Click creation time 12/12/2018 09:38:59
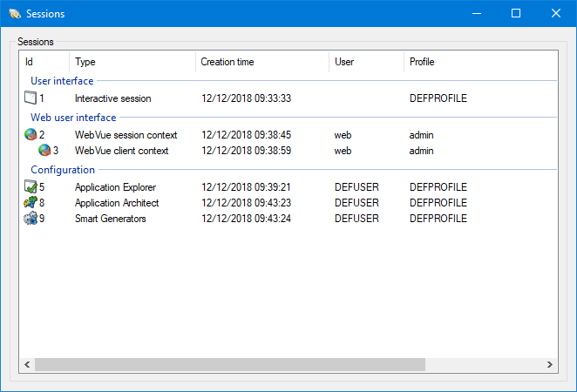The image size is (577, 392). pyautogui.click(x=246, y=151)
